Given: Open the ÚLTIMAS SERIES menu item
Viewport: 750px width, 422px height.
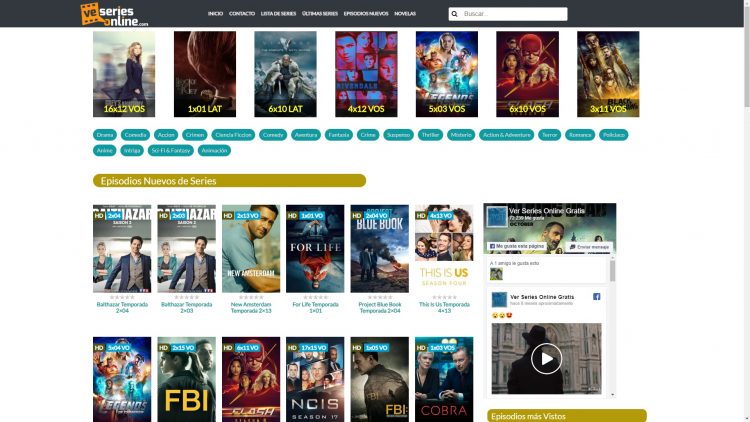Looking at the screenshot, I should pyautogui.click(x=320, y=14).
